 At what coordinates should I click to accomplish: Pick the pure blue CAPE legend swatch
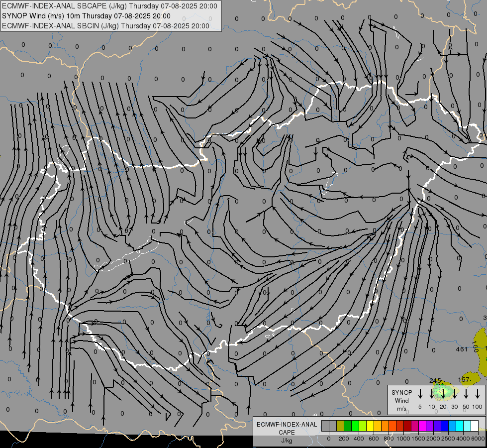tap(444, 426)
